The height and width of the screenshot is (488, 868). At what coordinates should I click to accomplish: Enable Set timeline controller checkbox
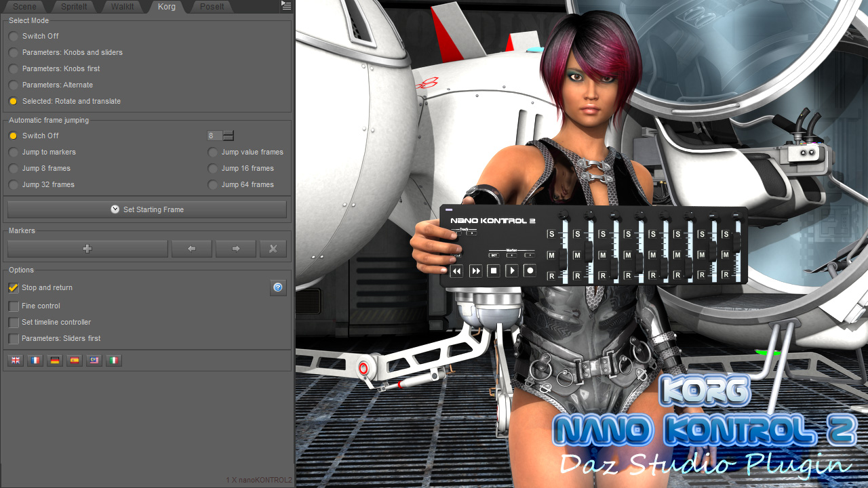50,322
